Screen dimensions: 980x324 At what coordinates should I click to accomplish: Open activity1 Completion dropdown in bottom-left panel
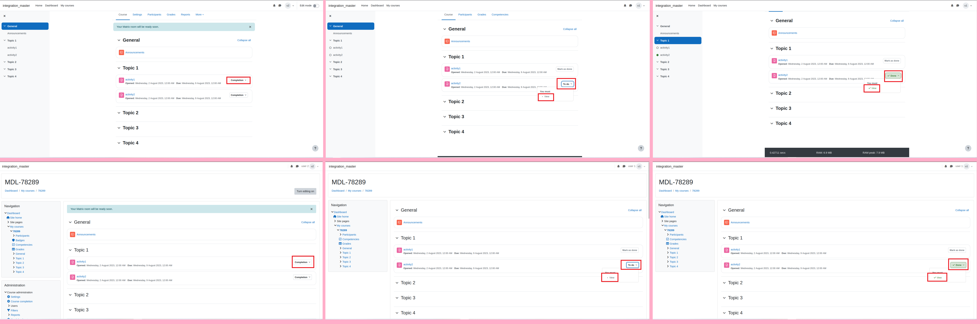pos(302,262)
